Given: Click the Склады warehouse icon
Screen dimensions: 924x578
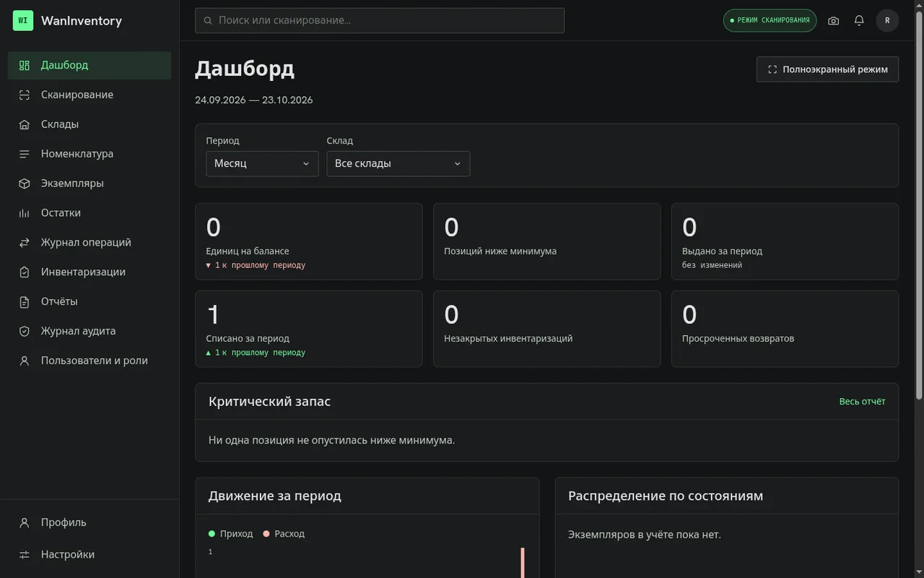Looking at the screenshot, I should click(25, 124).
